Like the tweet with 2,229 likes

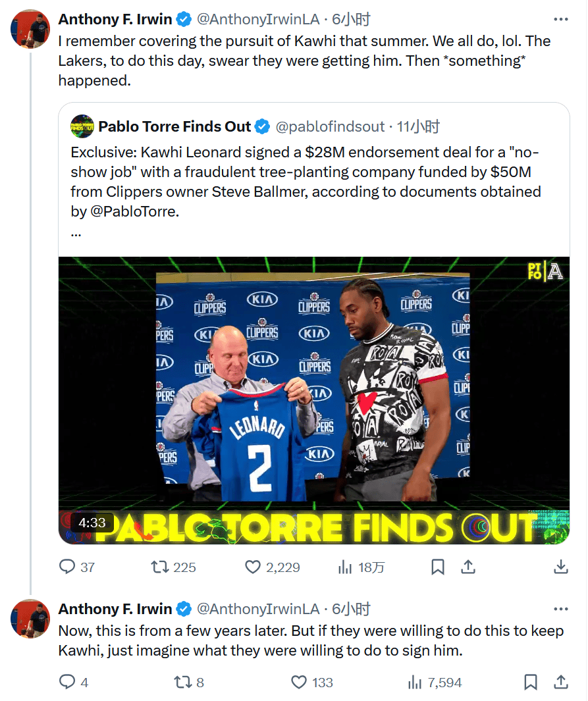coord(254,567)
